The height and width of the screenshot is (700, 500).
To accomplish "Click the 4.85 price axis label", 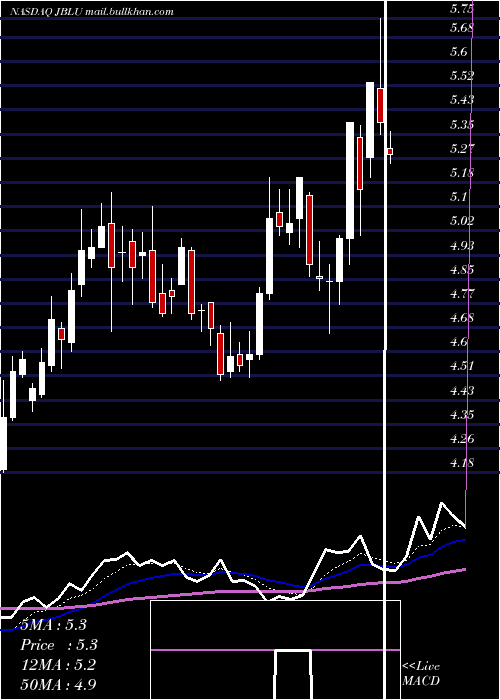I will click(x=462, y=269).
